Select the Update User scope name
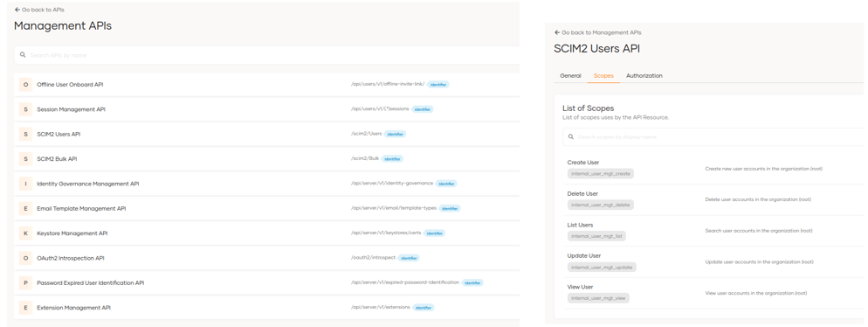This screenshot has height=327, width=868. pyautogui.click(x=584, y=255)
